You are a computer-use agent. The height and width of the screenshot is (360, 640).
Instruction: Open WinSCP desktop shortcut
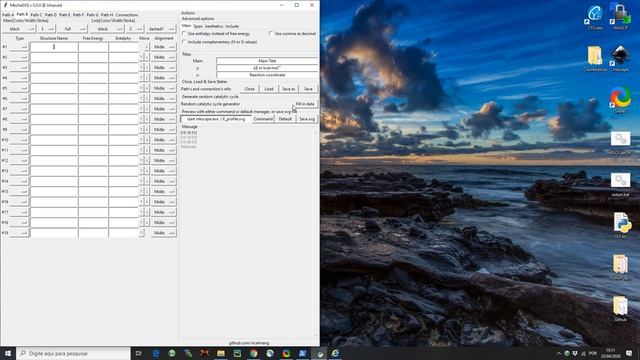tap(620, 16)
